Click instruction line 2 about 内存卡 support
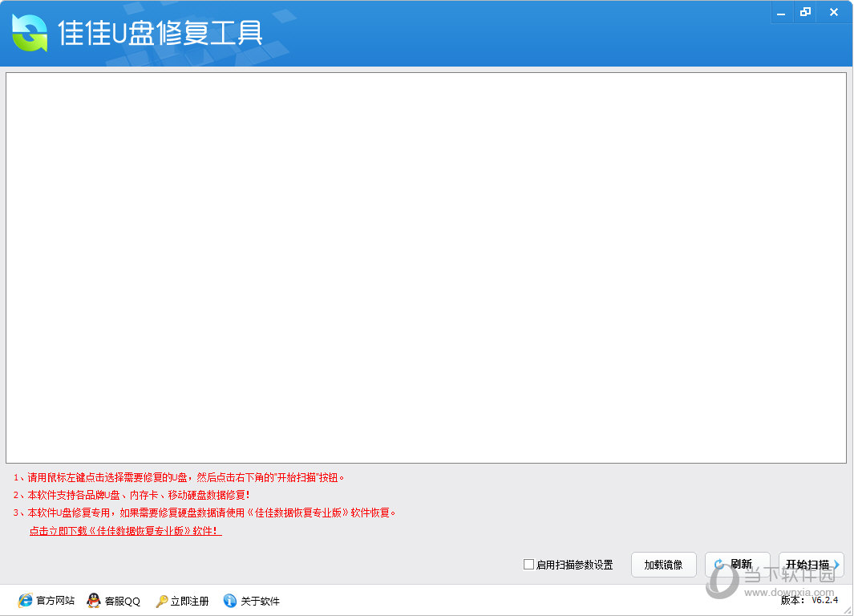 [x=132, y=495]
